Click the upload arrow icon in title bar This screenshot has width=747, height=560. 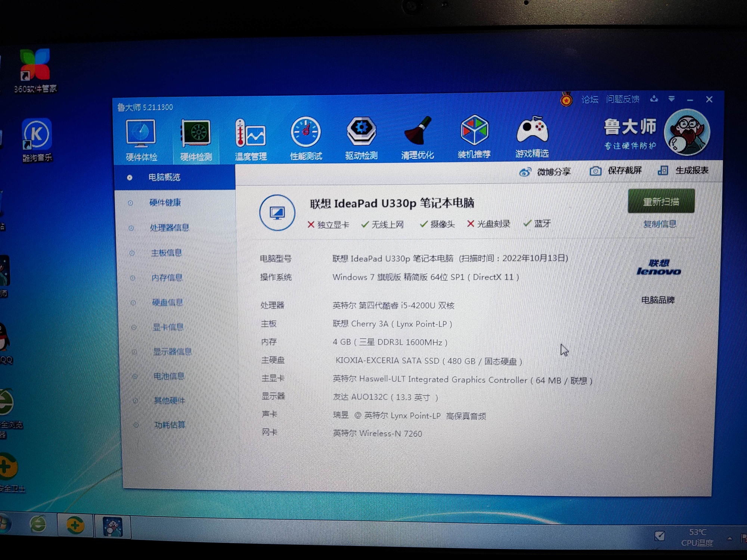pyautogui.click(x=654, y=99)
